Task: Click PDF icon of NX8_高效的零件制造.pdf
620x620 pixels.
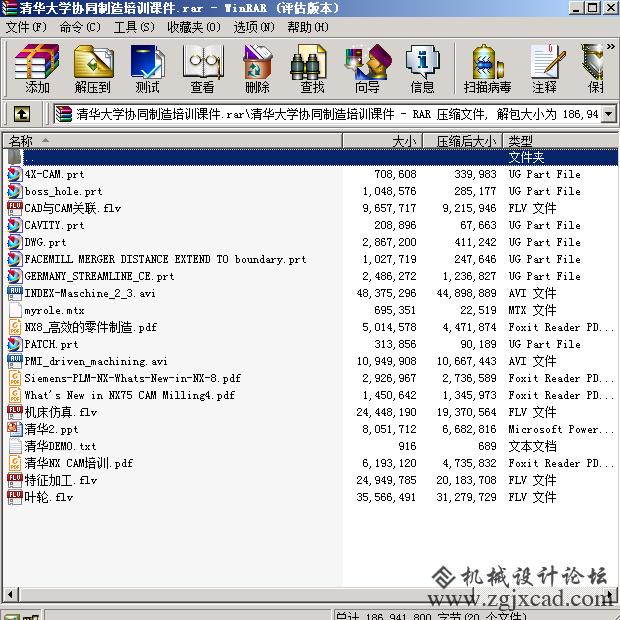Action: [x=15, y=327]
